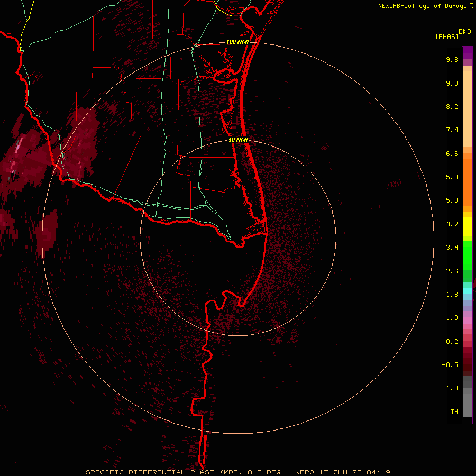Click the 0.5 DEG elevation text in the caption
This screenshot has height=476, width=476.
pos(266,472)
